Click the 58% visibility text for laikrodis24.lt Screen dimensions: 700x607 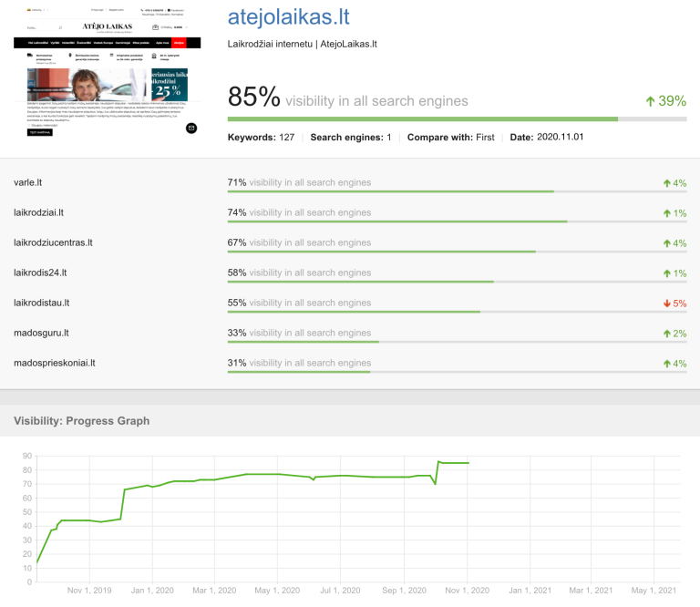click(299, 273)
